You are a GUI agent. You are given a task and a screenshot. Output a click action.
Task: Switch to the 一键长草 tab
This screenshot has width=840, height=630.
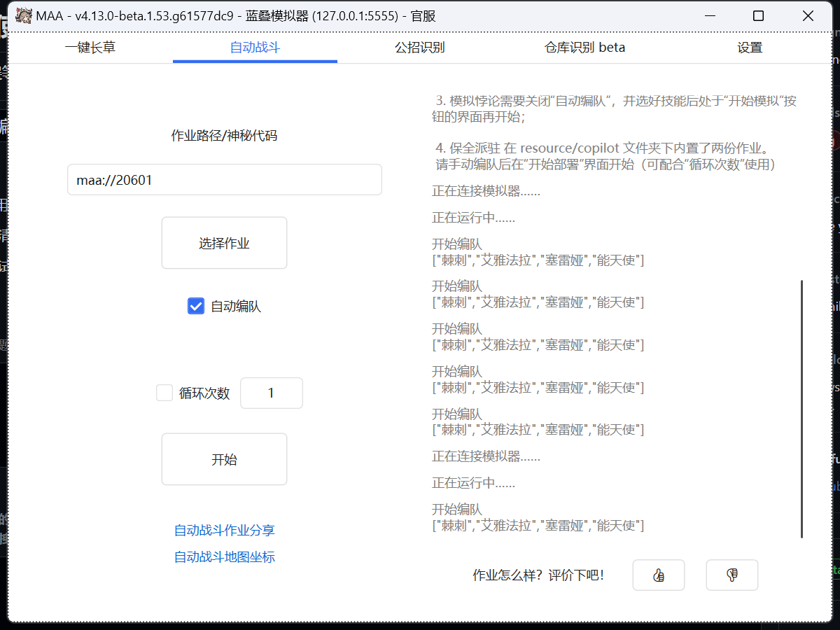(x=90, y=47)
